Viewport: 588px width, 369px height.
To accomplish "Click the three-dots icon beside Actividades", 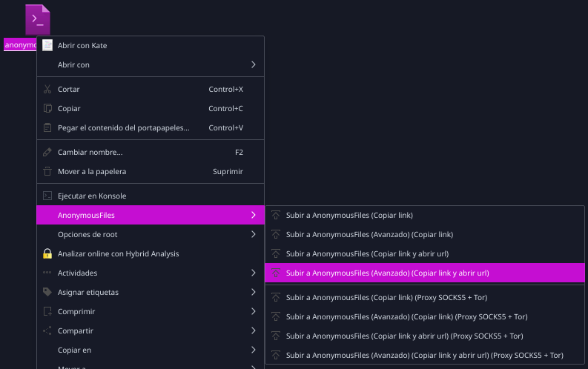I will coord(47,273).
